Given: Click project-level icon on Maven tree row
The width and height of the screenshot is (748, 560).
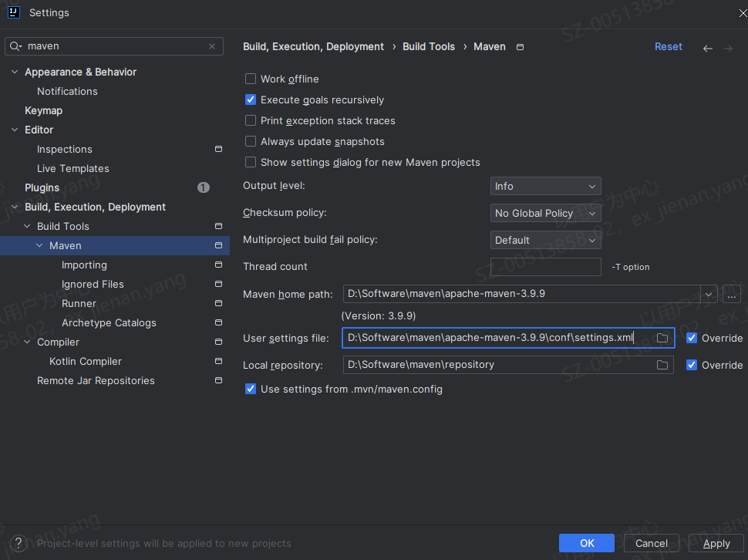Looking at the screenshot, I should click(218, 245).
